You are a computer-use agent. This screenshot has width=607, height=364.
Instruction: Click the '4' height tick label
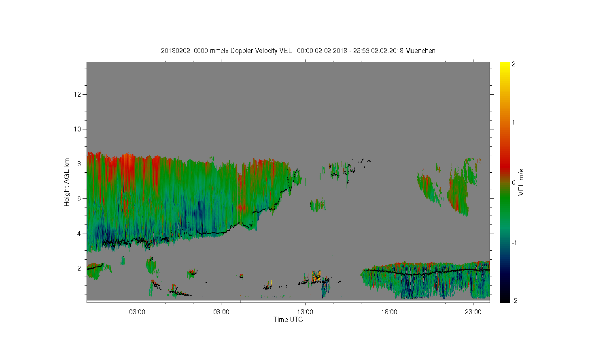pyautogui.click(x=80, y=233)
